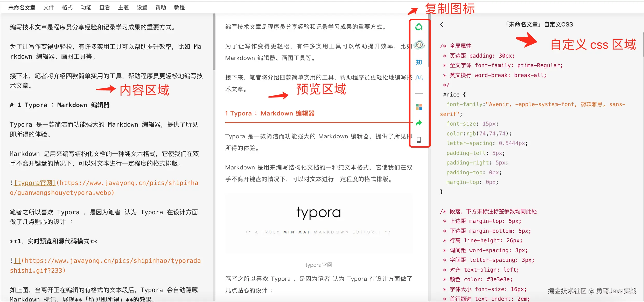Toggle the mobile phone preview icon
The height and width of the screenshot is (302, 644).
pyautogui.click(x=419, y=140)
